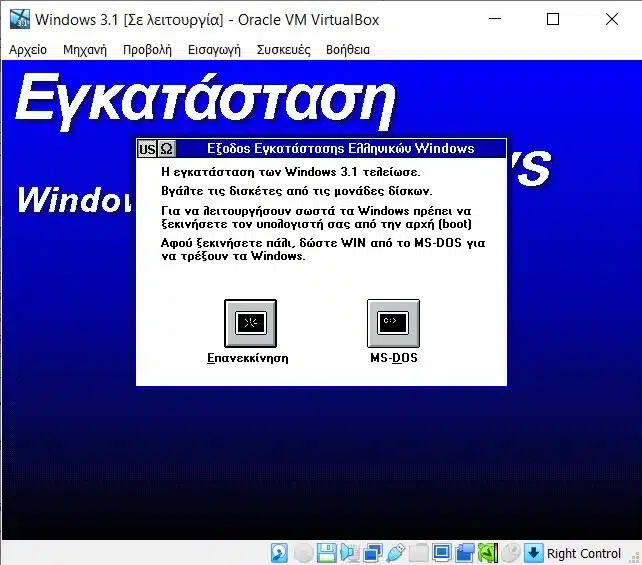Click the MS-DOS text label
Viewport: 642px width, 565px height.
[x=393, y=358]
